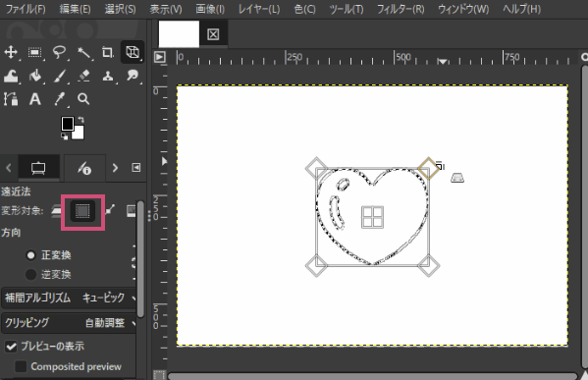Set transform target to selection
This screenshot has width=588, height=380.
pyautogui.click(x=82, y=211)
